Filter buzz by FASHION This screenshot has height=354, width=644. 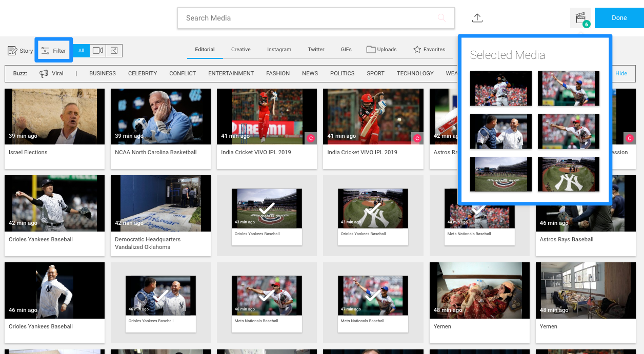click(278, 73)
